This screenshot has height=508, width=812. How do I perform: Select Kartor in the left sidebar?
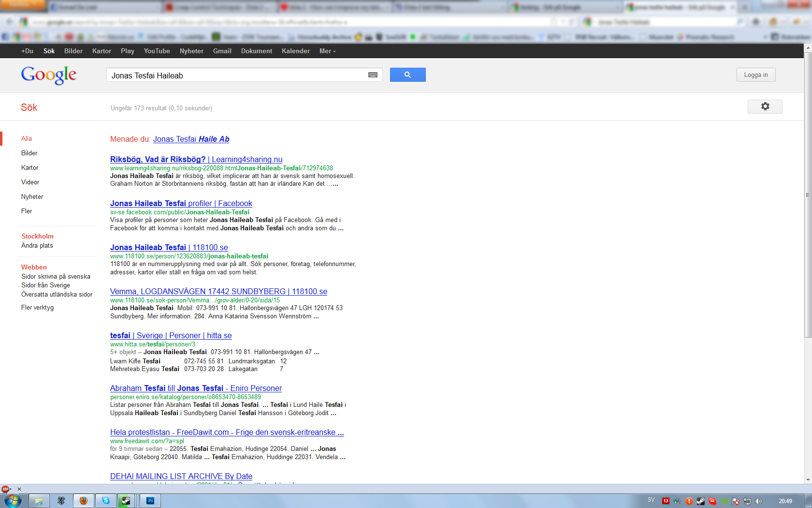point(30,168)
